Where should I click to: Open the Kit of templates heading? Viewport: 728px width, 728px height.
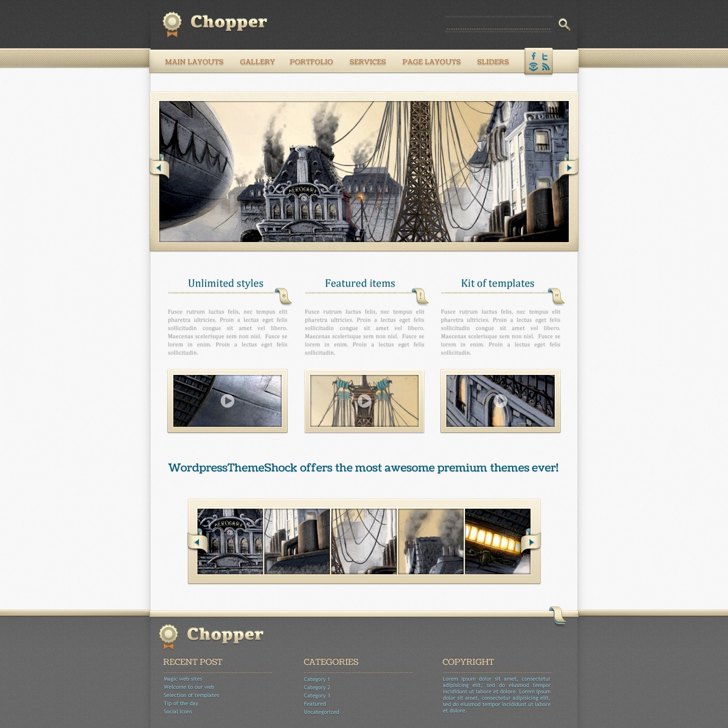pyautogui.click(x=498, y=283)
